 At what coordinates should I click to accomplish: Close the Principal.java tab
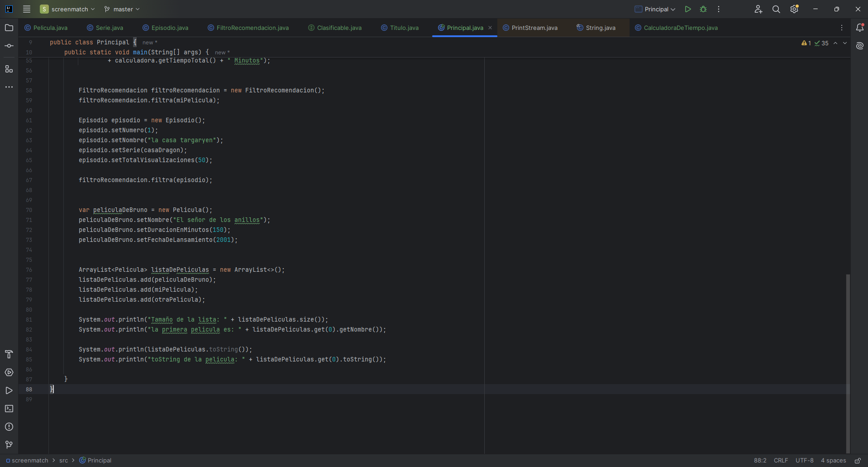pyautogui.click(x=490, y=28)
